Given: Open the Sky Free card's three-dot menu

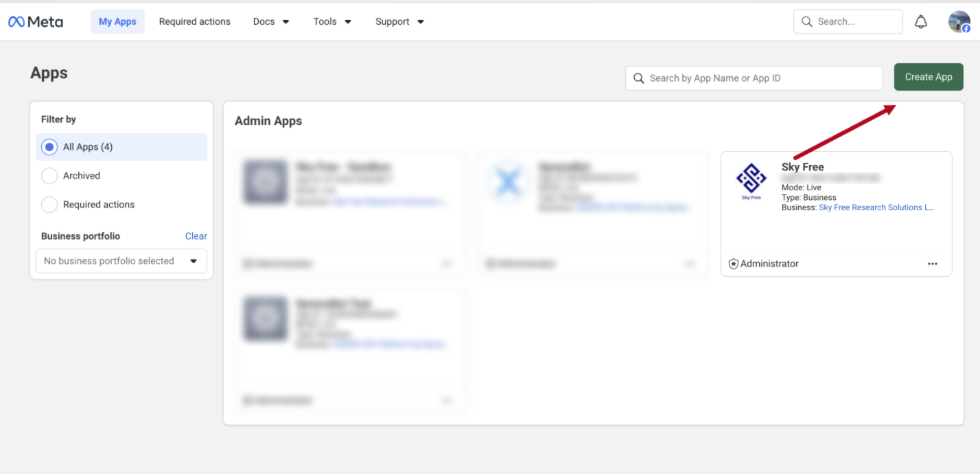Looking at the screenshot, I should click(933, 264).
